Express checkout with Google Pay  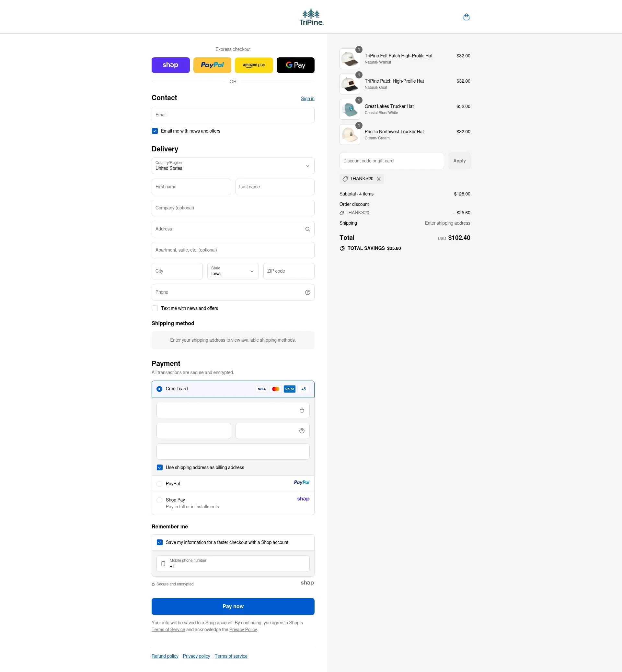pos(295,65)
